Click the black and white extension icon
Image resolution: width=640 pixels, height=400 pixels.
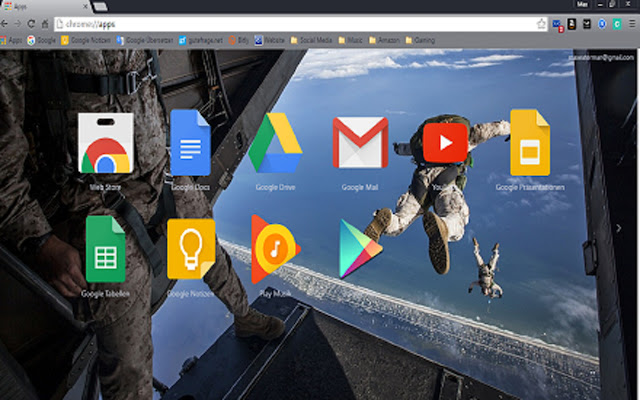point(587,24)
